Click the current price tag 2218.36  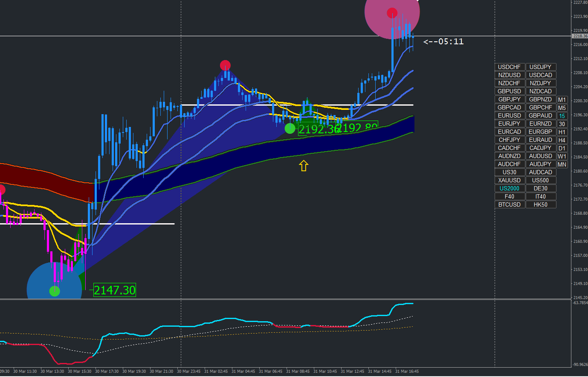click(x=579, y=36)
